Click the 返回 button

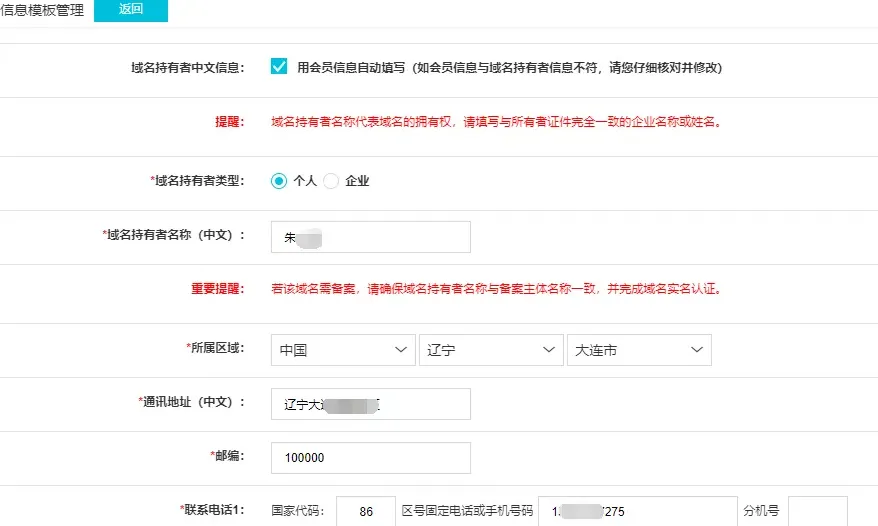[x=131, y=10]
